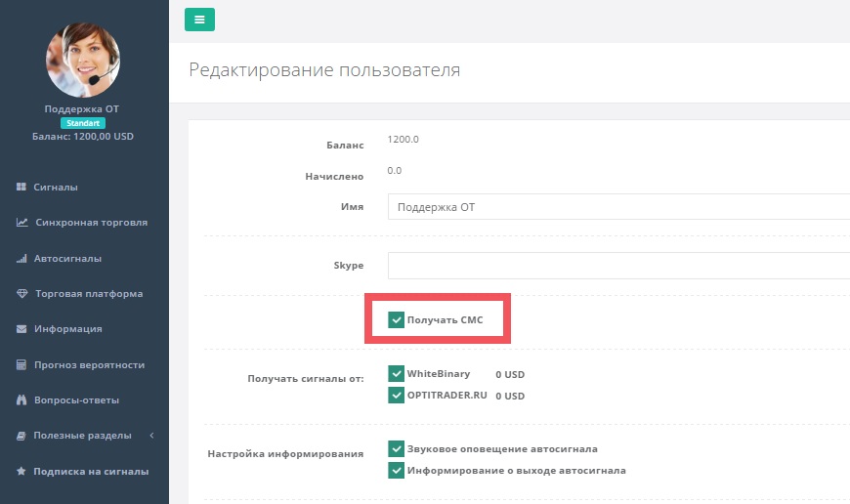Screen dimensions: 850x504
Task: Click the green hamburger menu button
Action: point(199,20)
